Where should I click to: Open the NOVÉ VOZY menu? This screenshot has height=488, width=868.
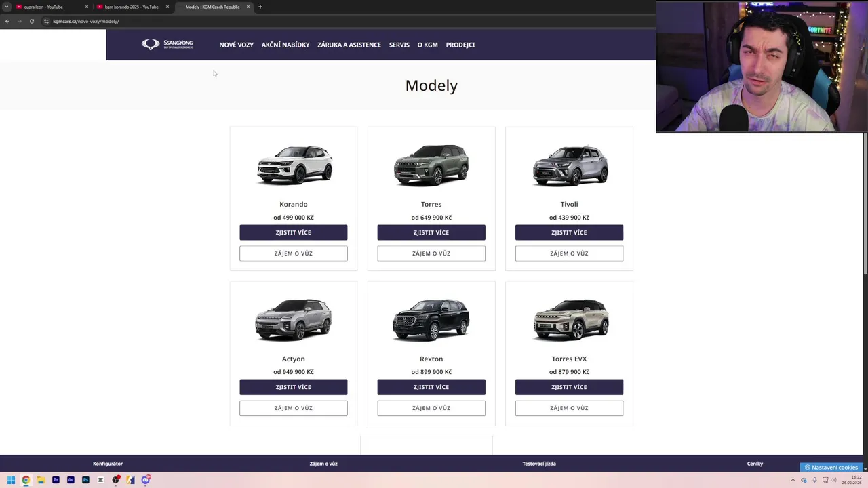236,45
